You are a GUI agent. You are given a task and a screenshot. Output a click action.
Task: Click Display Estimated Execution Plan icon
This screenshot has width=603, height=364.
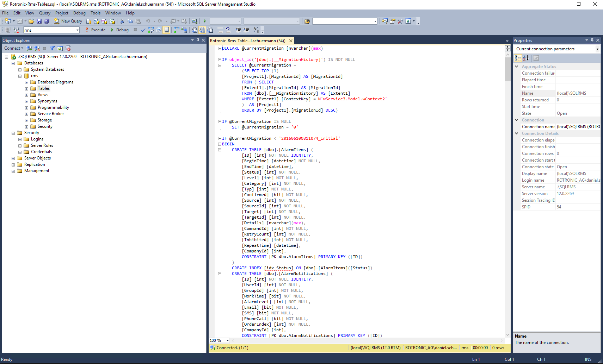[x=151, y=30]
